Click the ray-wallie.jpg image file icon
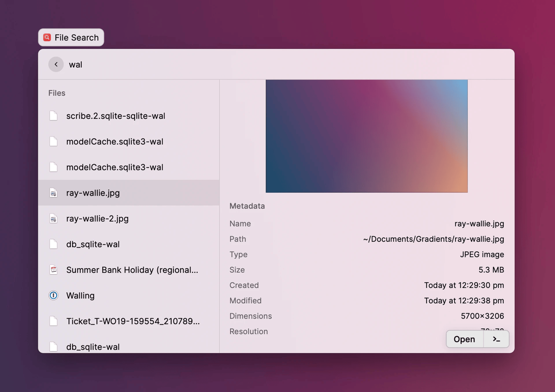 (x=53, y=193)
